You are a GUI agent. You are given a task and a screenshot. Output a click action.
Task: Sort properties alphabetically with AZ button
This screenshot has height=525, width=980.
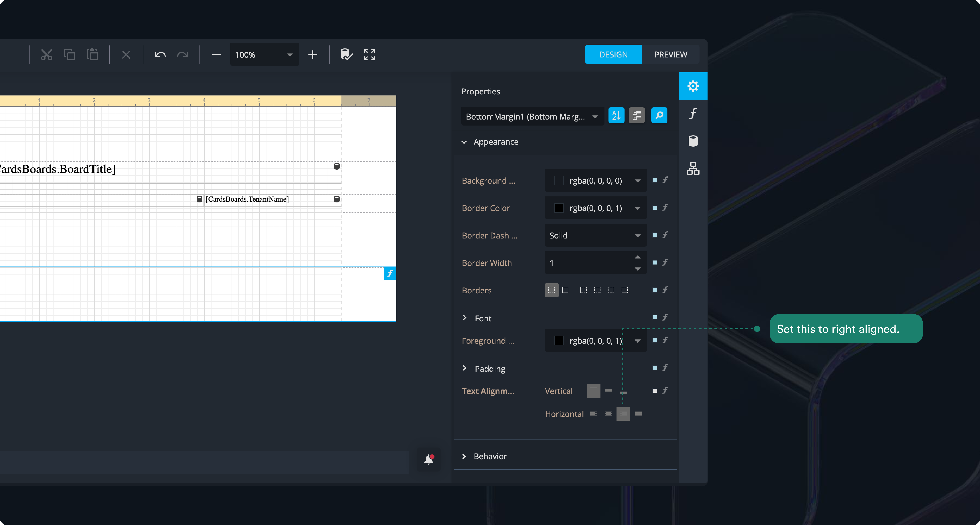pyautogui.click(x=616, y=115)
